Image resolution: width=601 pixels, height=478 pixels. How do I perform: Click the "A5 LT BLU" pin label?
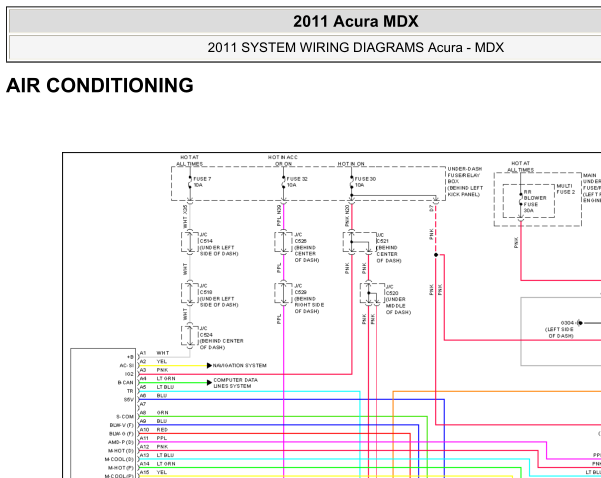[157, 387]
